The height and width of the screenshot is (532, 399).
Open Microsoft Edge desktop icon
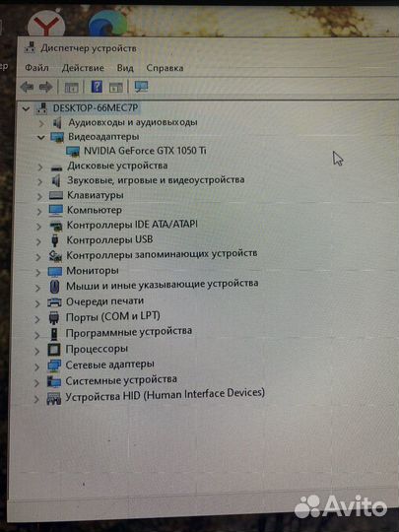(x=108, y=23)
